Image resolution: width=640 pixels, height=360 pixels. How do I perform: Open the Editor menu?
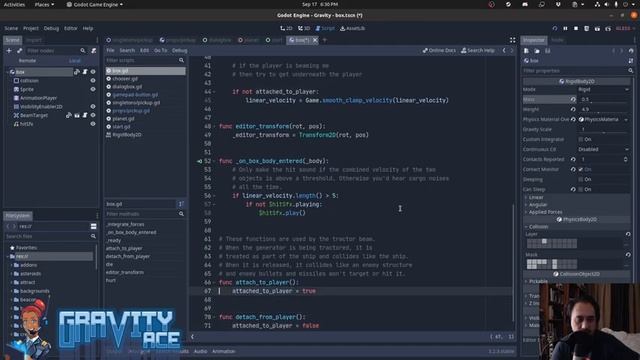(71, 29)
